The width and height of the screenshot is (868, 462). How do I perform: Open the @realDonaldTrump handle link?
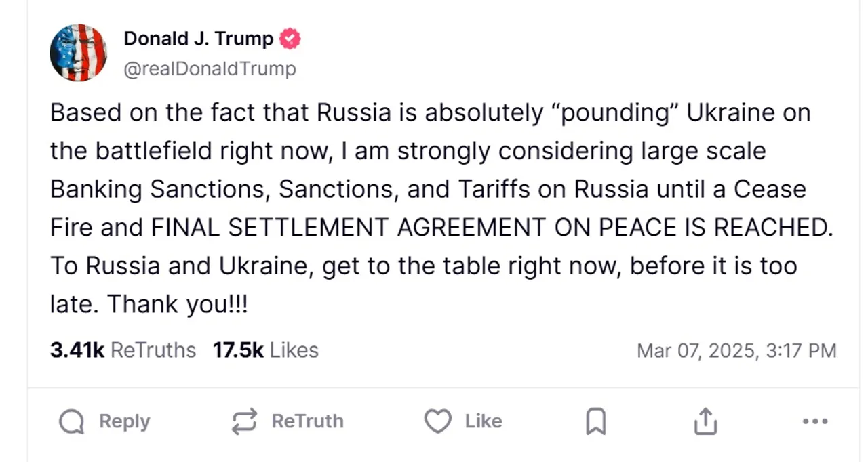[210, 68]
